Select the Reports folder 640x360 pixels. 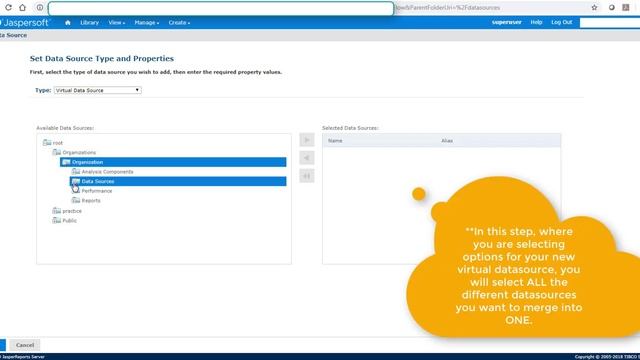[91, 200]
